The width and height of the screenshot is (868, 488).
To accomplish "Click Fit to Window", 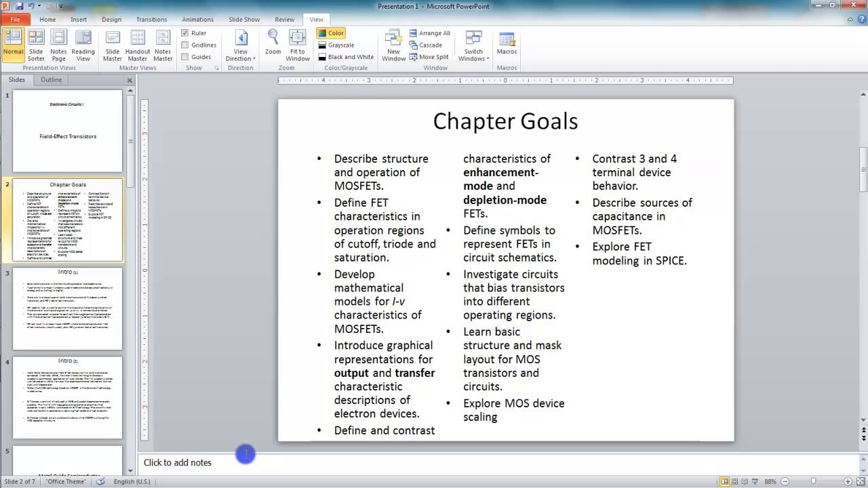I will [297, 45].
